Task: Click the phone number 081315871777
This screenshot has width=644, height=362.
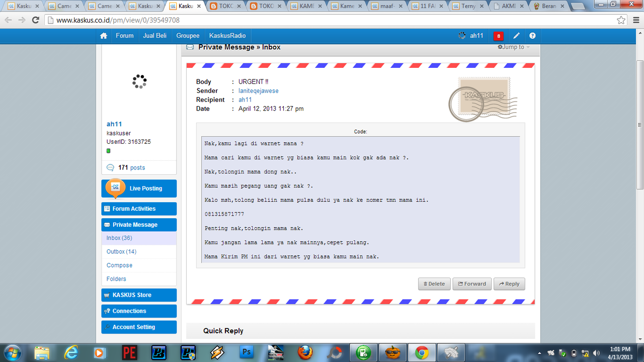Action: click(x=224, y=214)
